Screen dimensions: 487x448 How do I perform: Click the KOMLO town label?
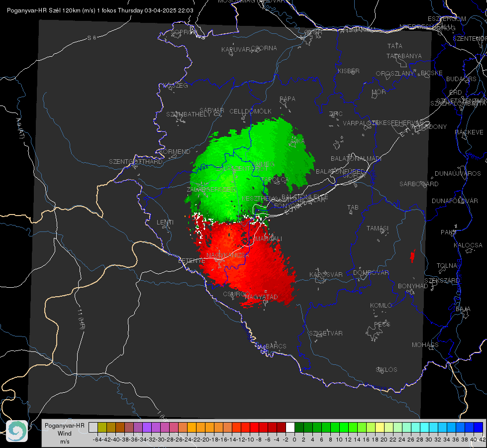click(x=381, y=306)
